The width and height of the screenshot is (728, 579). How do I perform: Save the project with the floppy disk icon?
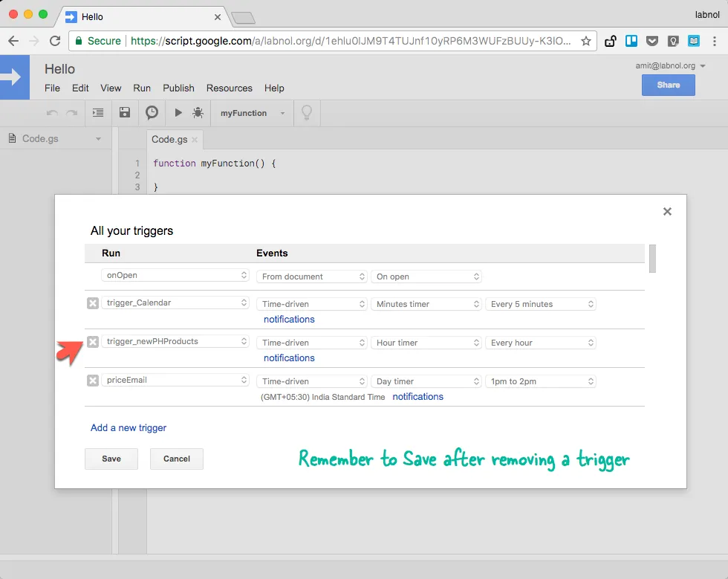coord(124,112)
